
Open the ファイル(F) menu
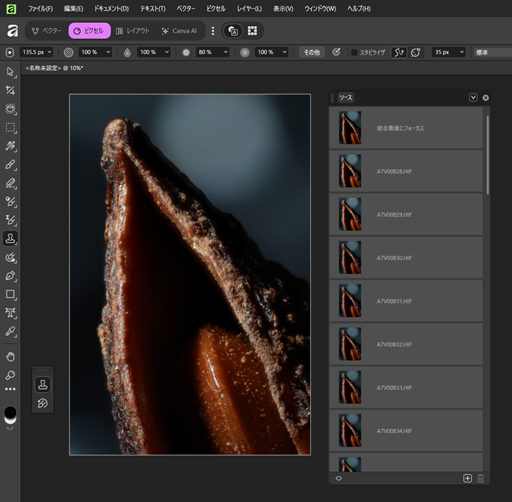[40, 9]
